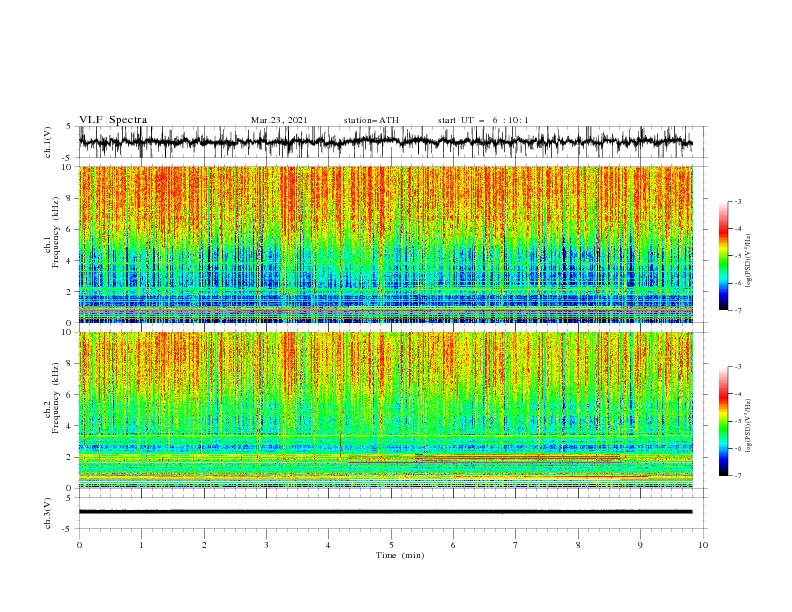Click the "Time (min)" axis label
Viewport: 792px width, 612px height.
[400, 555]
